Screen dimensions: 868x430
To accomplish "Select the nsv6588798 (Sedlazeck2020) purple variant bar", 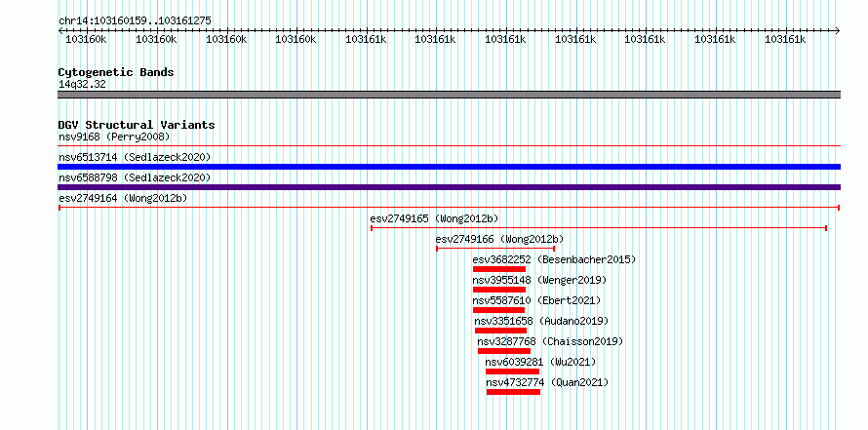I will coord(449,187).
